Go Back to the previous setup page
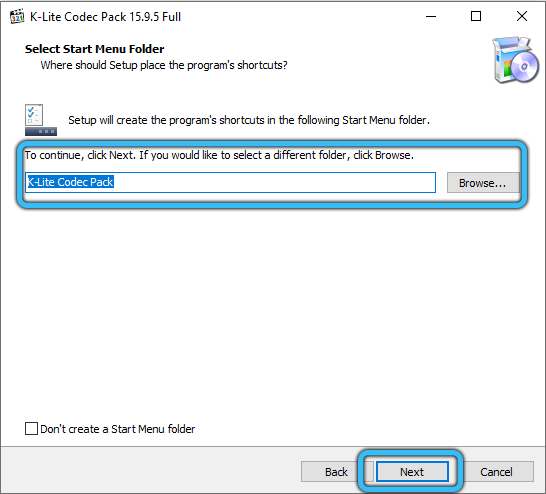Image resolution: width=546 pixels, height=494 pixels. tap(336, 472)
